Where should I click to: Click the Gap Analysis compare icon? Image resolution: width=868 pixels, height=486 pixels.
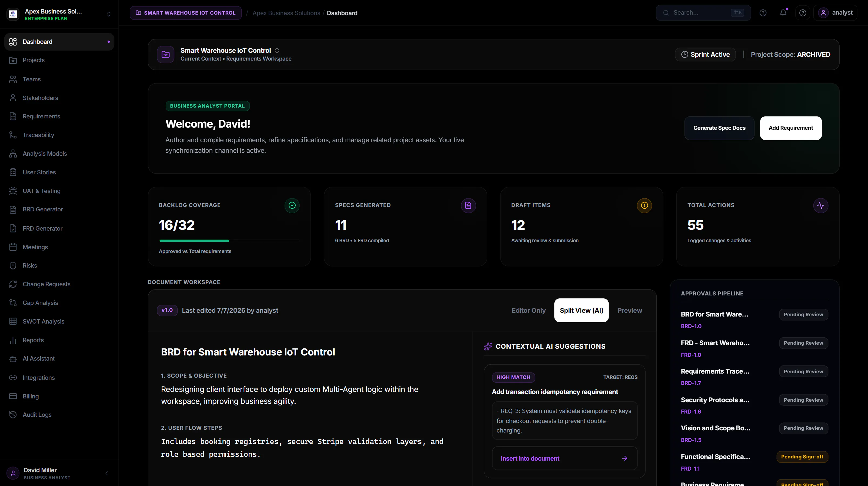click(13, 303)
